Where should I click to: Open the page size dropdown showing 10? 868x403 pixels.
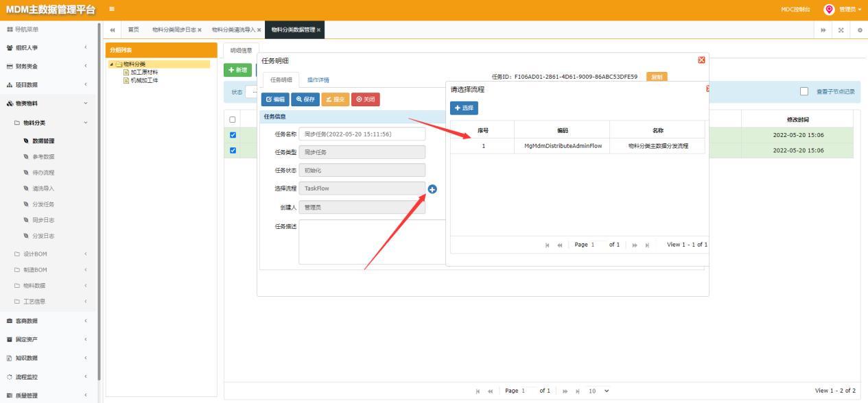(598, 391)
